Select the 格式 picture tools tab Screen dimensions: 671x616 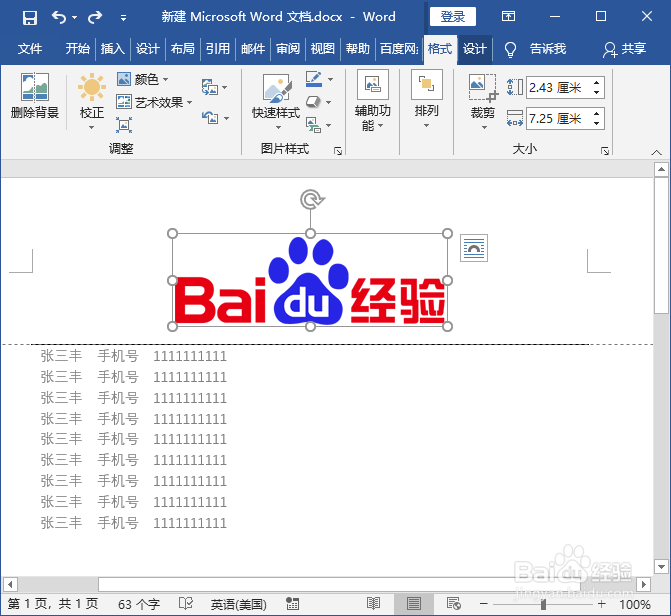point(440,49)
